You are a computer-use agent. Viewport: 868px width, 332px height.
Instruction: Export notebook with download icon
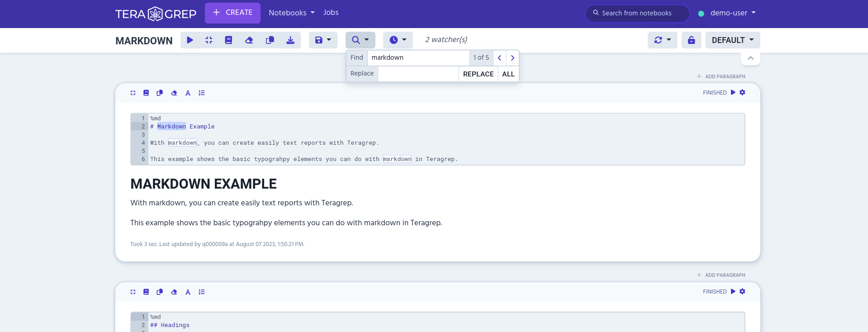[x=290, y=40]
